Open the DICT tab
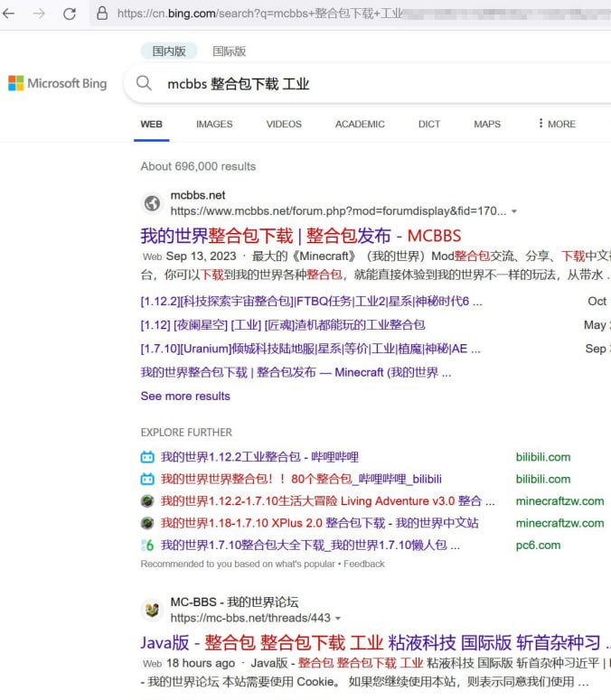 tap(429, 124)
